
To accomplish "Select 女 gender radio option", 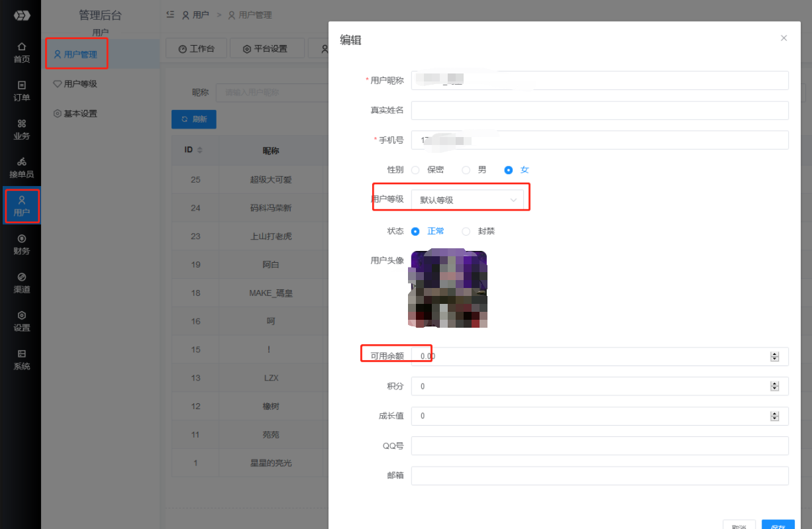I will click(x=517, y=170).
